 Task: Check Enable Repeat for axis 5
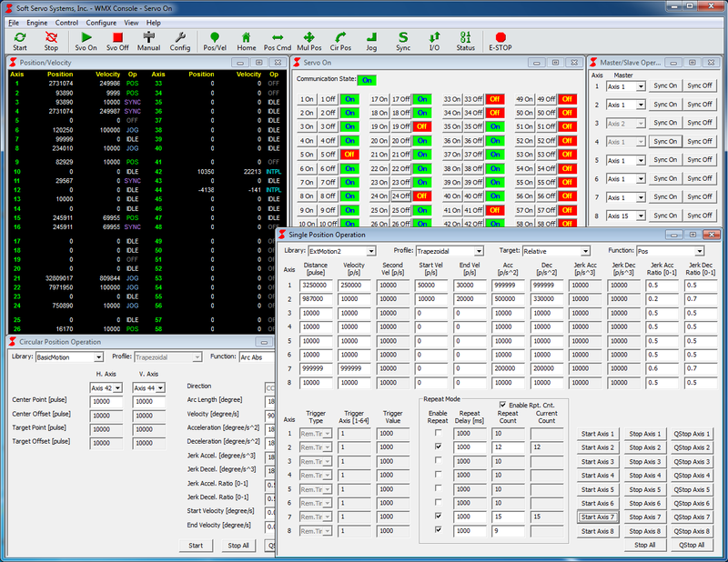pos(438,488)
